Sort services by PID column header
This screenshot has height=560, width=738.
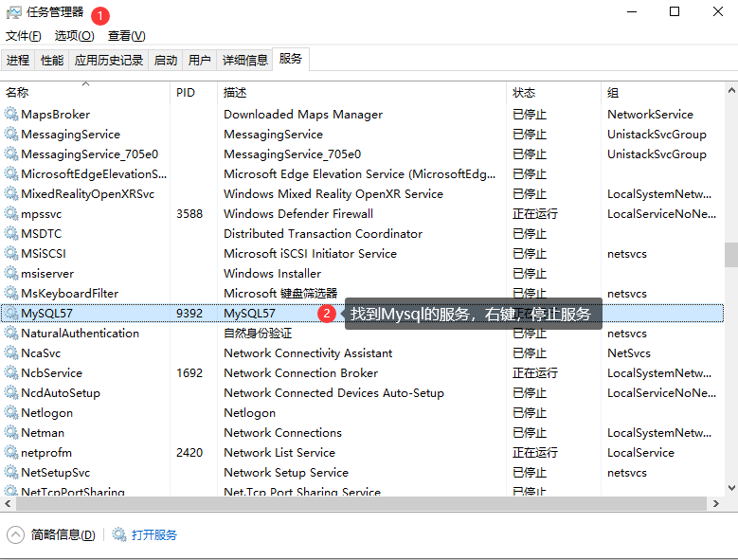click(x=186, y=93)
